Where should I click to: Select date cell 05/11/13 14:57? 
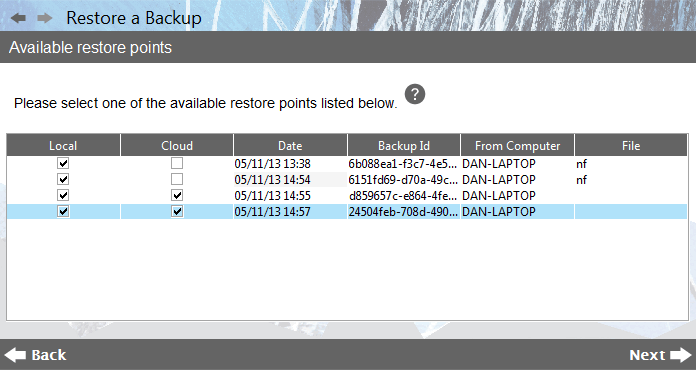pyautogui.click(x=290, y=212)
